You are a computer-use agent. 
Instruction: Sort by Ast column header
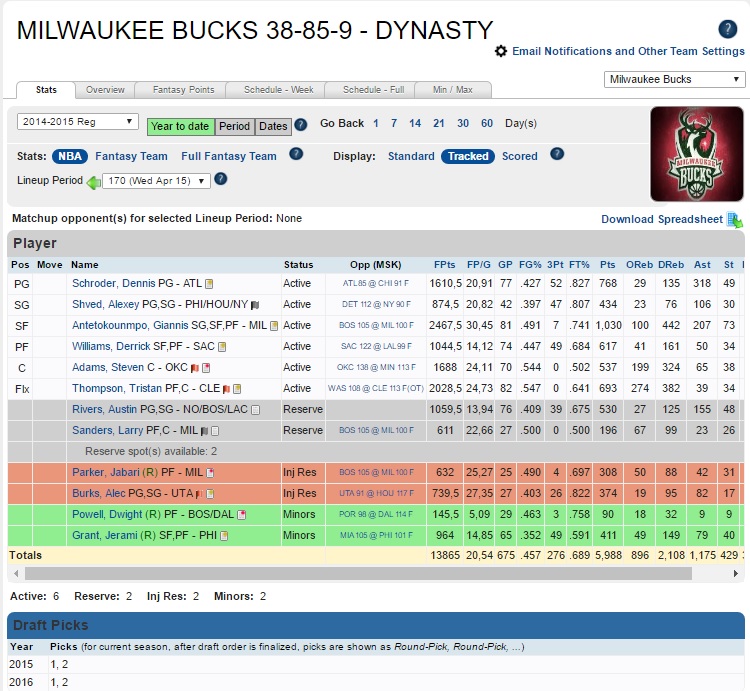click(x=702, y=265)
